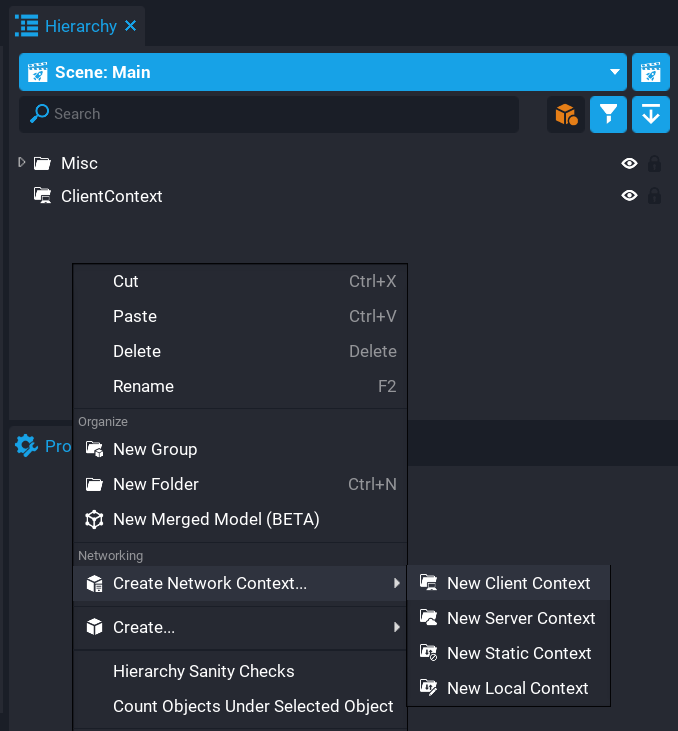
Task: Click the Properties gear icon
Action: [x=26, y=446]
